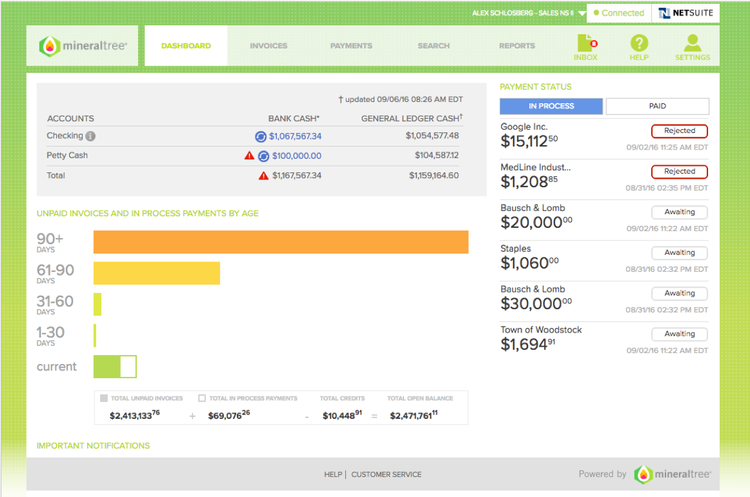Click the Checking account info icon

coord(90,136)
